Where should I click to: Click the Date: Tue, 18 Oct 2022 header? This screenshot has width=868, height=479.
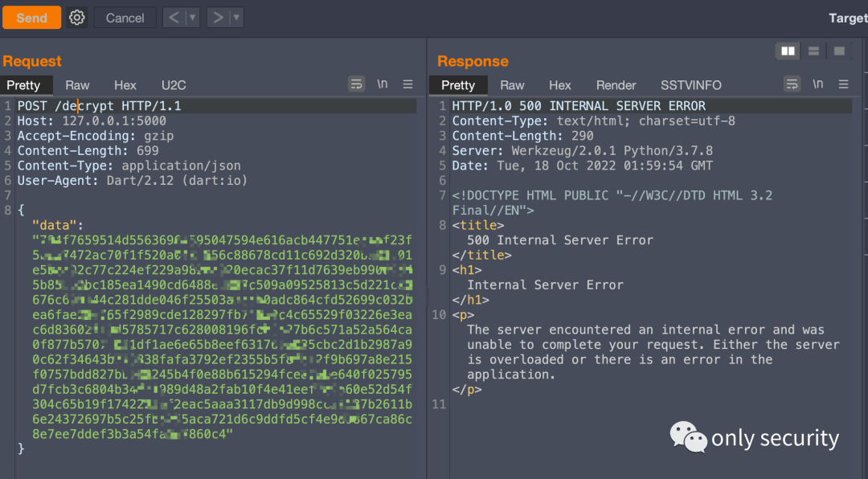click(x=583, y=166)
